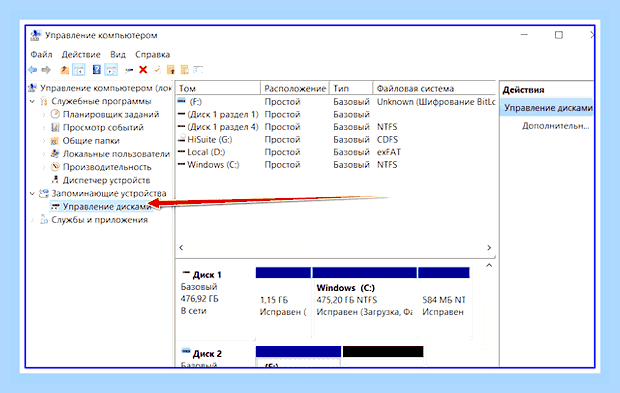The width and height of the screenshot is (620, 393).
Task: Select the (Диск 1 раздел 1) volume row
Action: tap(336, 114)
